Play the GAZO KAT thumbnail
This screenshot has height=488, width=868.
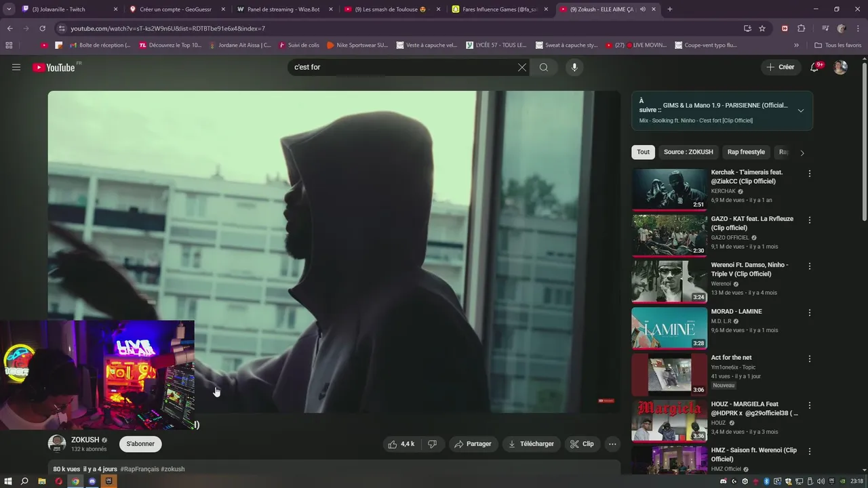[669, 236]
